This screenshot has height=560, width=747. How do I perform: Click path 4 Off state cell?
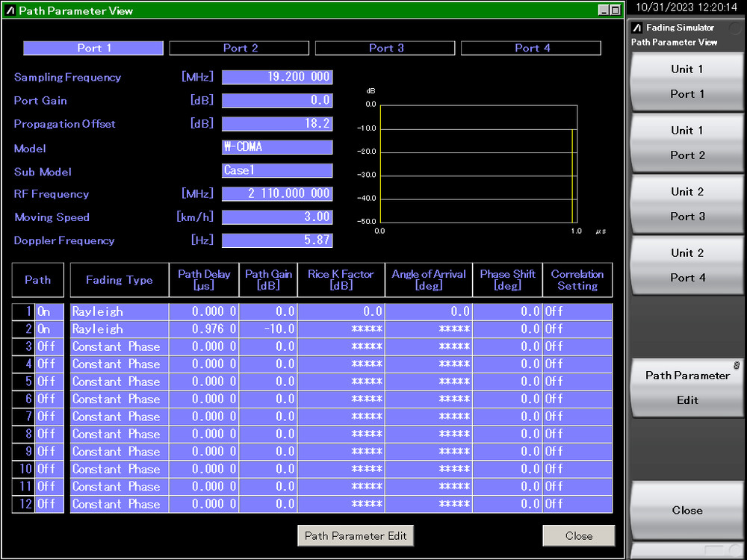[x=49, y=364]
